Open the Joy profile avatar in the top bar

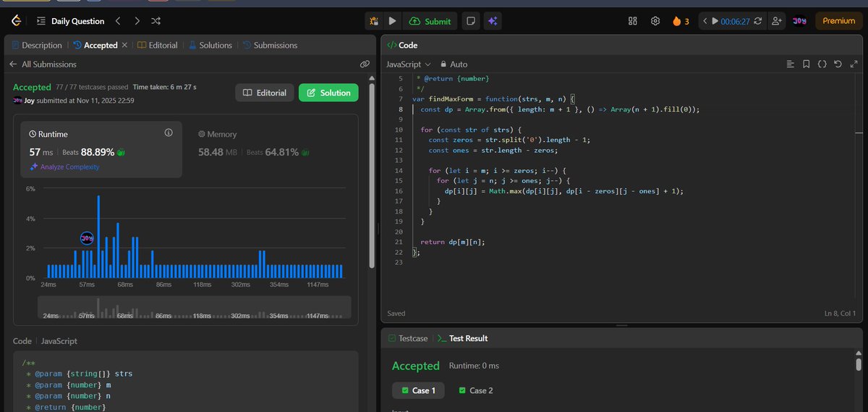pos(799,21)
